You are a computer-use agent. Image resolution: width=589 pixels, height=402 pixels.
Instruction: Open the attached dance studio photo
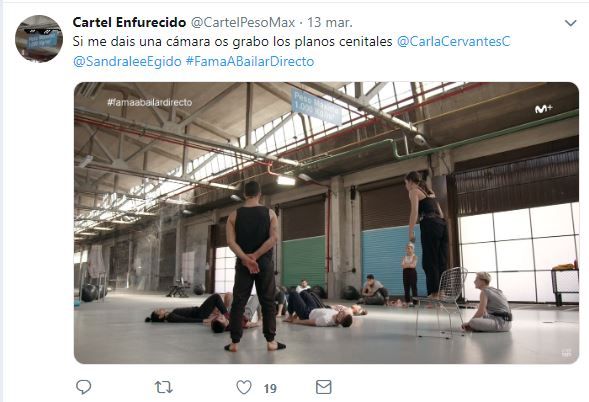pos(326,223)
